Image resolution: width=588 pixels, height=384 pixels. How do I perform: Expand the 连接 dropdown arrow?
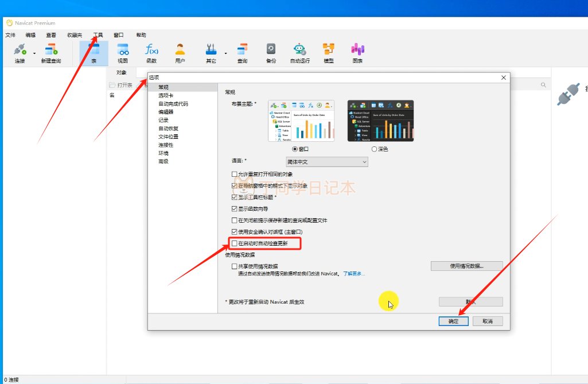coord(34,53)
